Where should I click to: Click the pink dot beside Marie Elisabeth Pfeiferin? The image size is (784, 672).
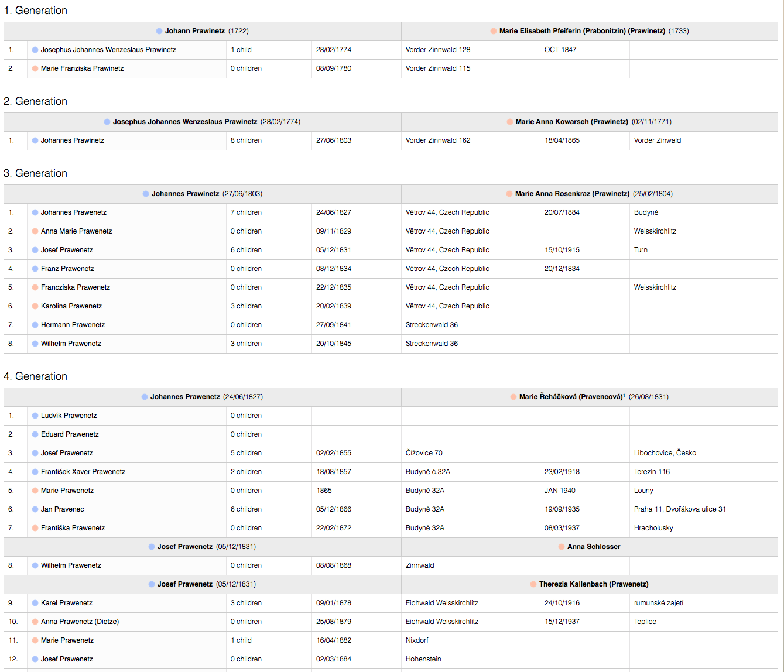[494, 31]
